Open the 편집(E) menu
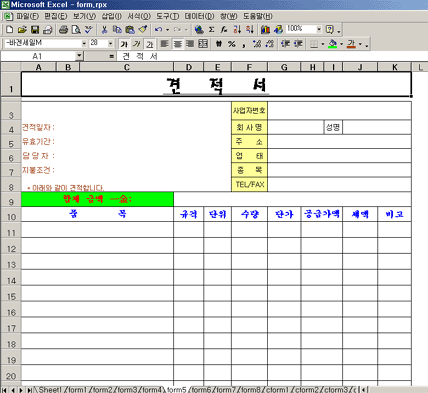Image resolution: width=428 pixels, height=393 pixels. click(x=56, y=16)
